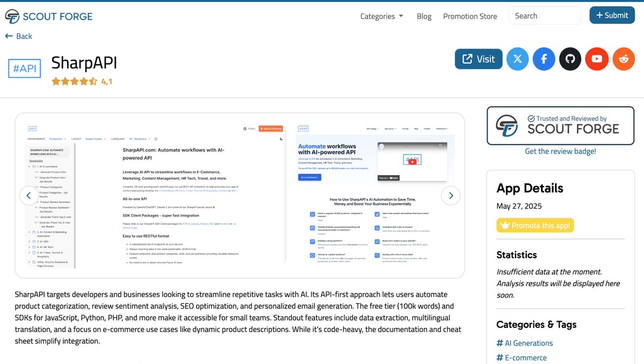644x364 pixels.
Task: Click the Scout Forge logo
Action: click(48, 16)
